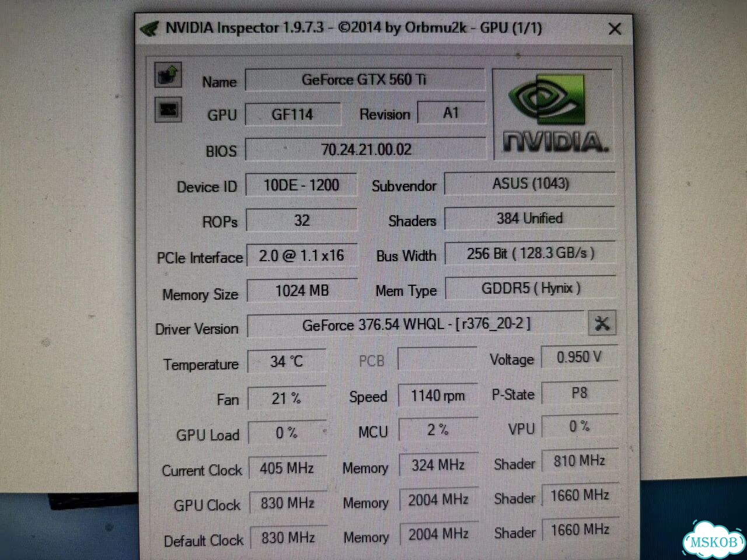Click the "Temperature" label
This screenshot has height=560, width=747.
tap(201, 365)
